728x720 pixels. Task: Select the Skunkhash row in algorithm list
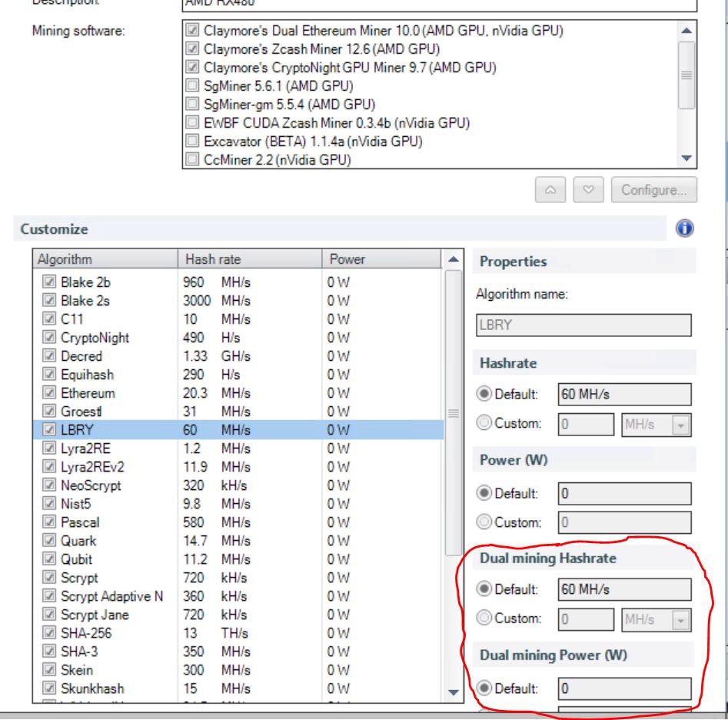[238, 688]
